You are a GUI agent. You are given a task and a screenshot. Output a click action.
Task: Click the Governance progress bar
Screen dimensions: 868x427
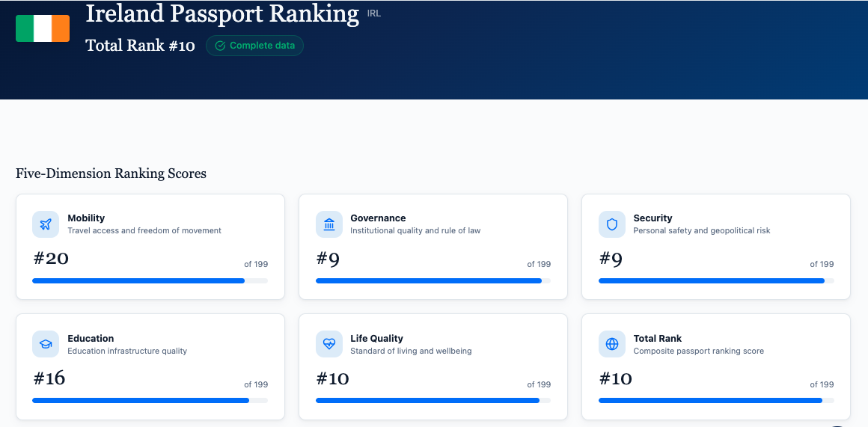point(433,280)
